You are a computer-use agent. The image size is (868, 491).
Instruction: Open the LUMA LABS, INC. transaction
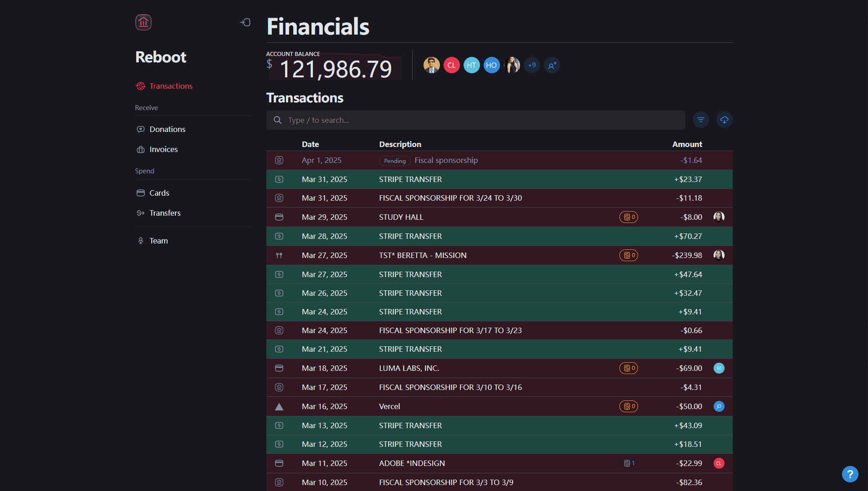coord(409,368)
